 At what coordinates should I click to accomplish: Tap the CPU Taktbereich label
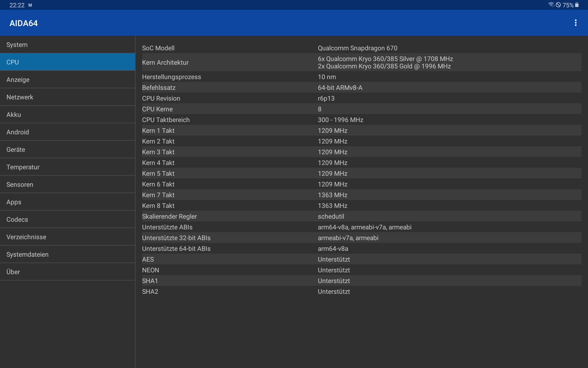click(166, 120)
